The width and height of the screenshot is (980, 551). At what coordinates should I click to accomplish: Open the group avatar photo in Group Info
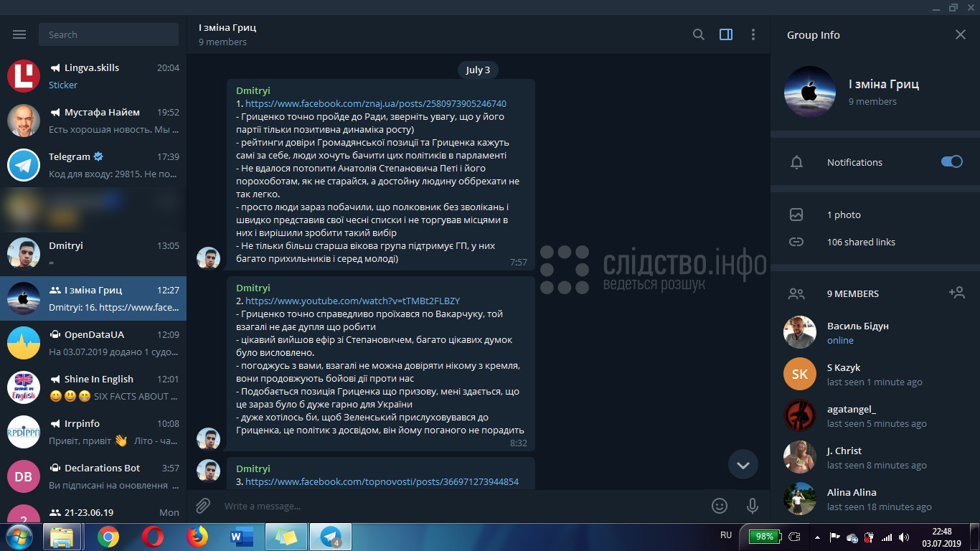pos(810,92)
